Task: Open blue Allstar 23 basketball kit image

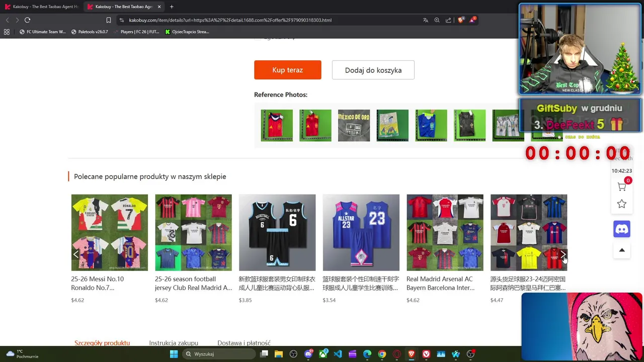Action: pos(361,232)
